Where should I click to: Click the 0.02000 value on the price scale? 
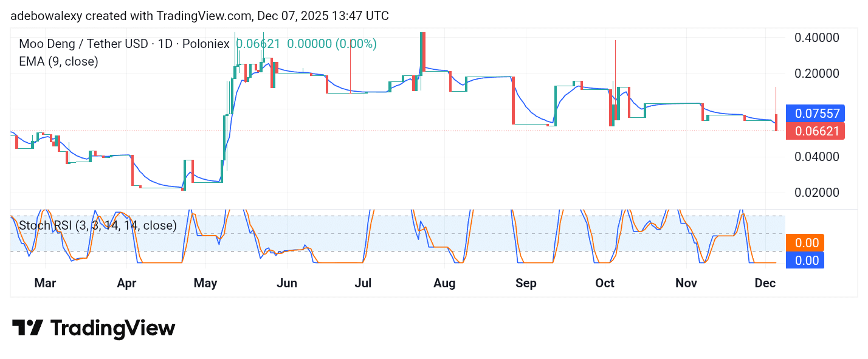pos(818,193)
